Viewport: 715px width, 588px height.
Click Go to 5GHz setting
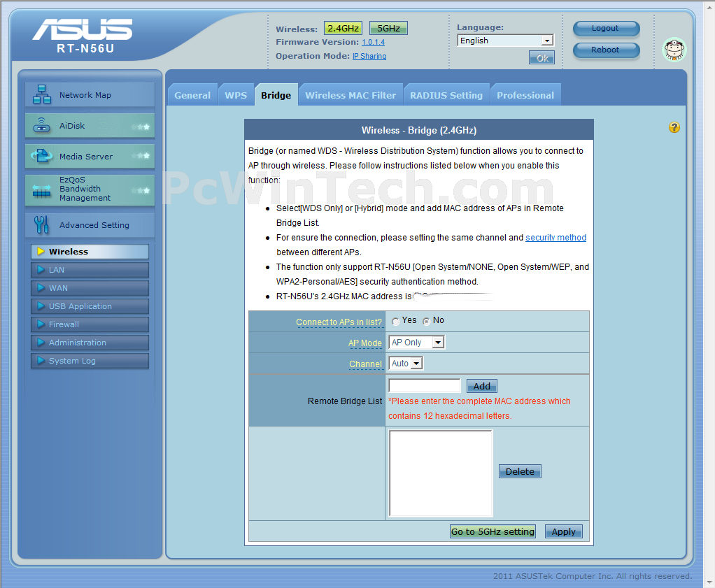[x=493, y=531]
